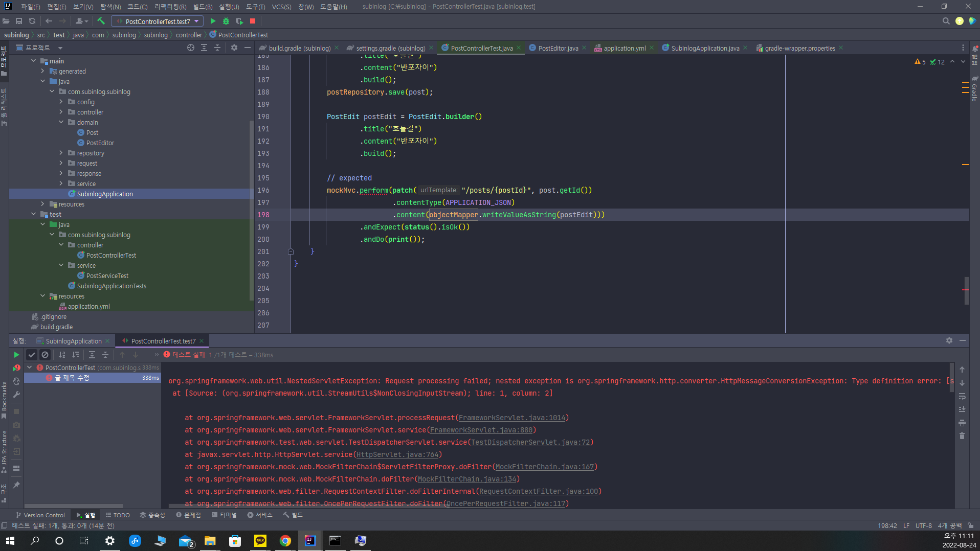Viewport: 980px width, 551px height.
Task: Navigate back with the left arrow
Action: [49, 21]
